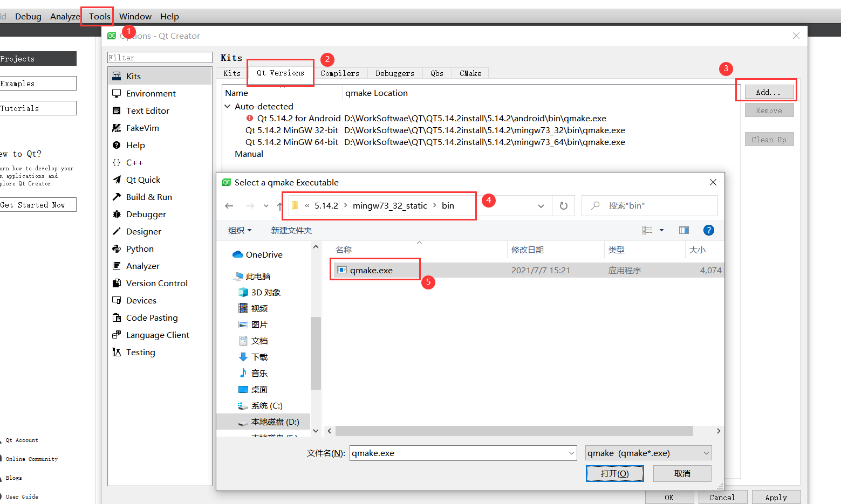Viewport: 841px width, 504px height.
Task: Open the address bar path dropdown
Action: 541,205
